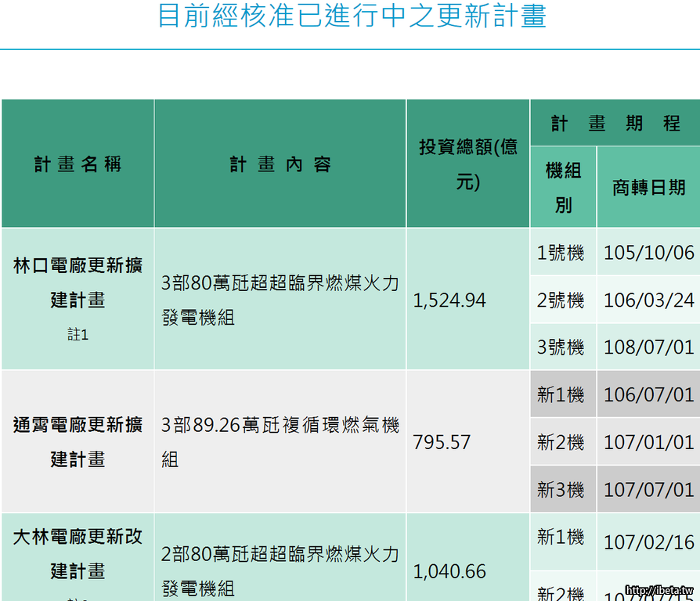The image size is (700, 601).
Task: Click the page title 目前經核准已進行中之更新計畫
Action: (351, 16)
